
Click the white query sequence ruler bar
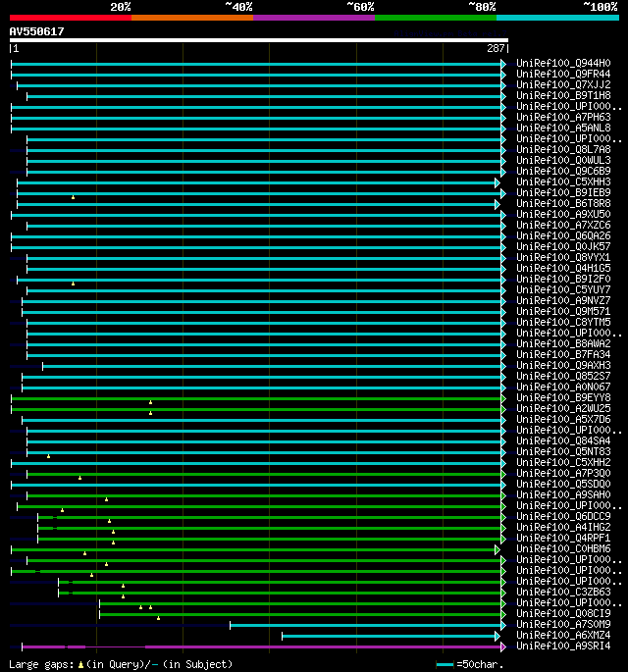coord(259,40)
